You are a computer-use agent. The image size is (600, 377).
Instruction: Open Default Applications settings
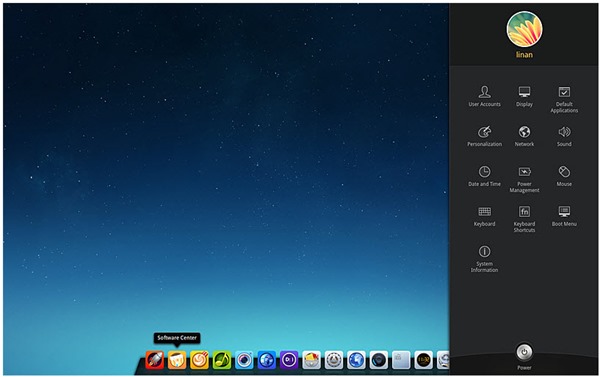click(564, 99)
